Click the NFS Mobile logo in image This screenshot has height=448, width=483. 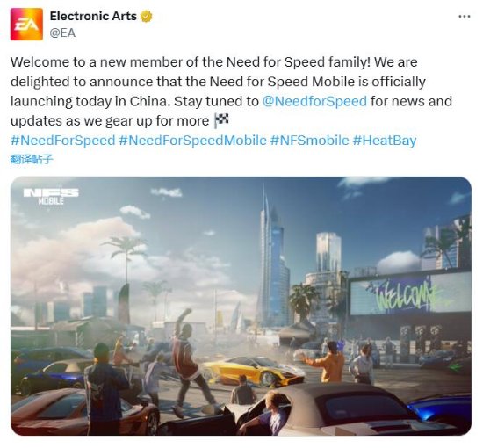point(51,197)
